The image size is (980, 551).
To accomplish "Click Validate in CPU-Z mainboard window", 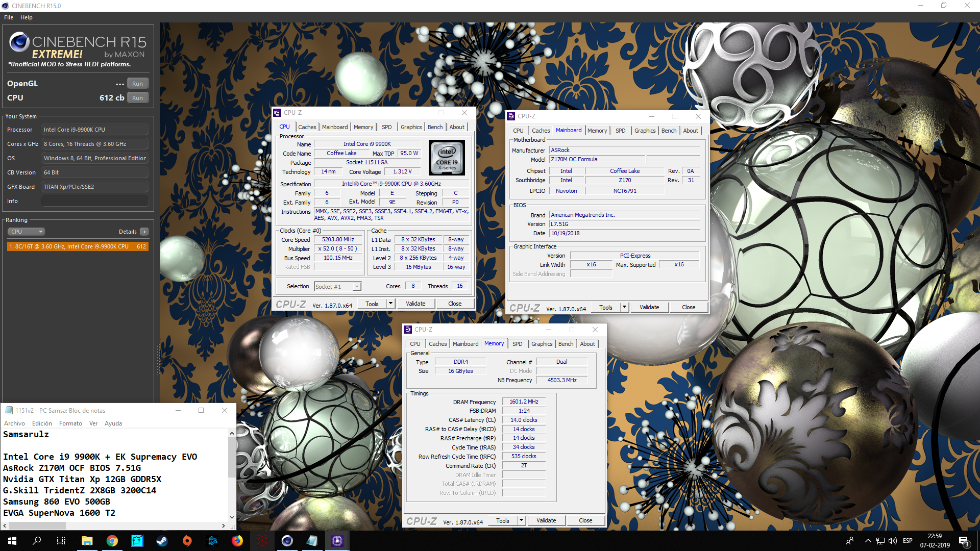I will coord(649,307).
